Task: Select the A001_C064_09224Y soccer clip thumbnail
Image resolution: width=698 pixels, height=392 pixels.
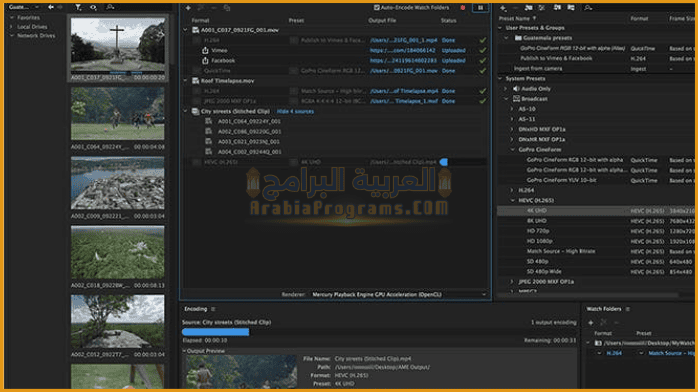Action: click(x=118, y=113)
